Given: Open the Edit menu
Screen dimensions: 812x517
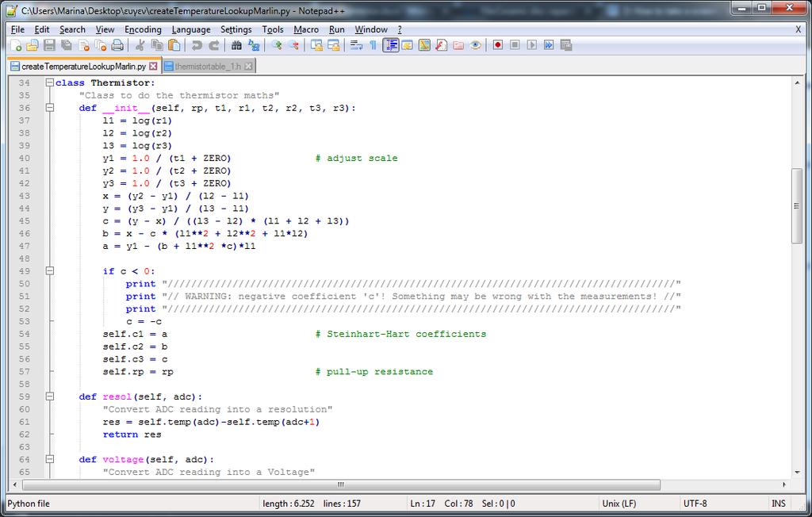Looking at the screenshot, I should point(42,29).
